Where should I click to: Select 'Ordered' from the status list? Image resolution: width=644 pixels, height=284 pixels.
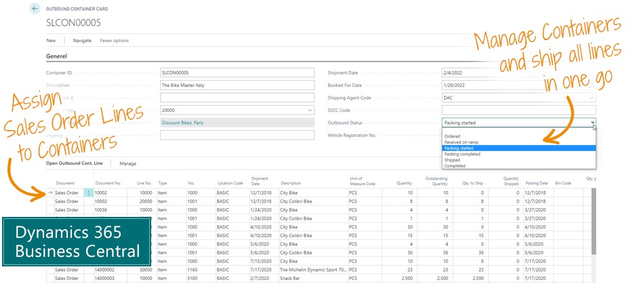point(452,136)
